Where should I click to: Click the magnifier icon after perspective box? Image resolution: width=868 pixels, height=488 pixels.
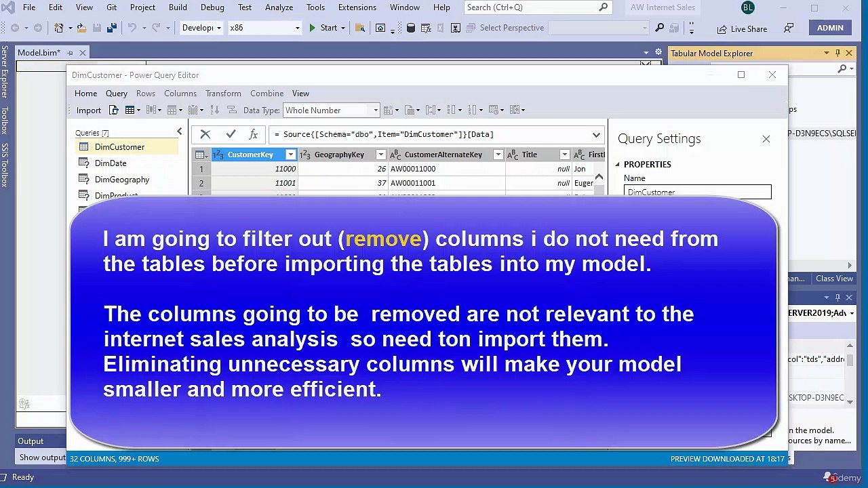point(659,28)
